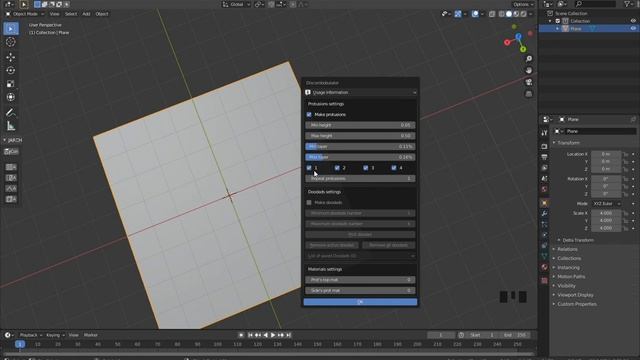Open the XYZ Euler rotation mode dropdown
Screen dimensions: 640x360
[607, 204]
